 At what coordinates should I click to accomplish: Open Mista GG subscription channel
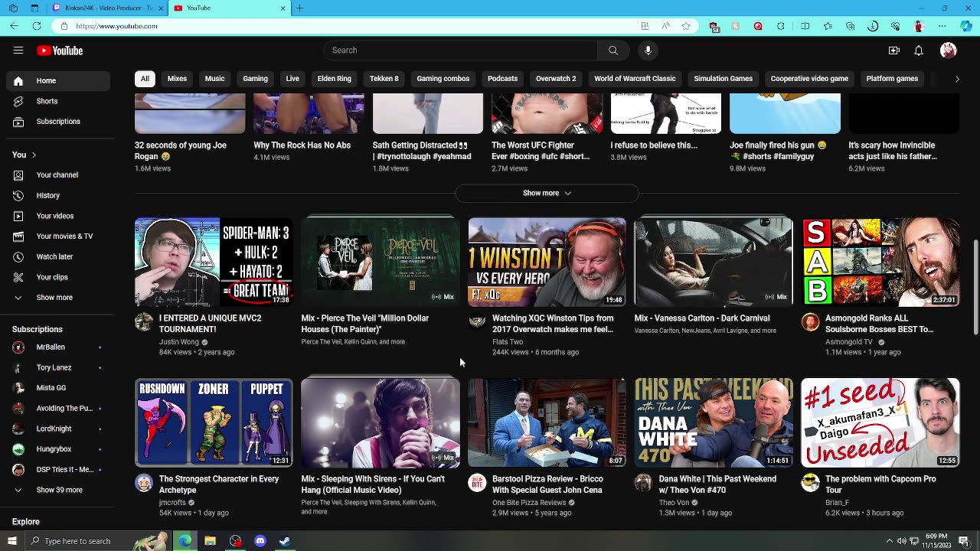tap(58, 388)
